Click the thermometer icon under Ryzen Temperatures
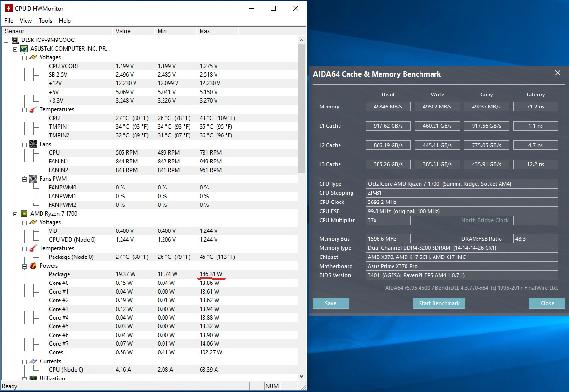This screenshot has height=392, width=569. pyautogui.click(x=33, y=248)
